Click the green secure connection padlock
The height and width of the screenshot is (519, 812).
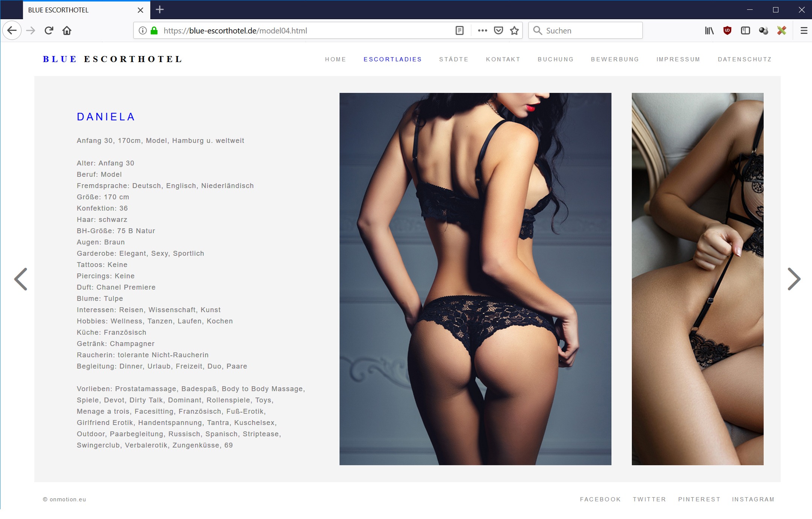(x=154, y=30)
